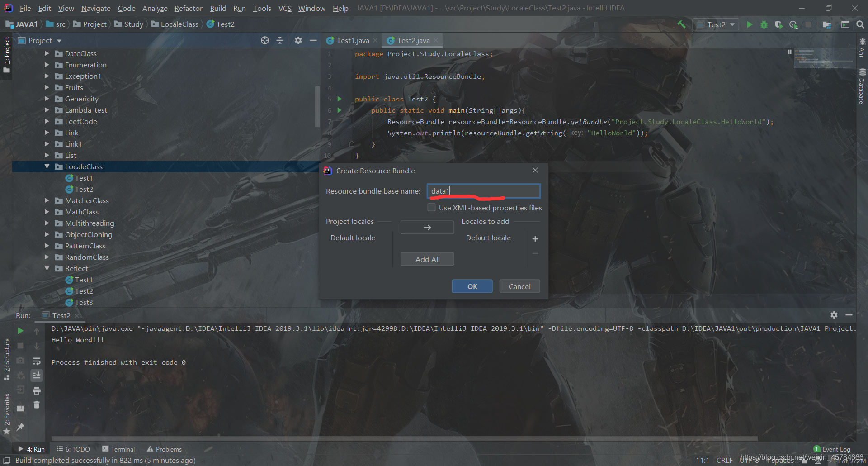The image size is (868, 466).
Task: Open the Project view dropdown
Action: coord(40,40)
